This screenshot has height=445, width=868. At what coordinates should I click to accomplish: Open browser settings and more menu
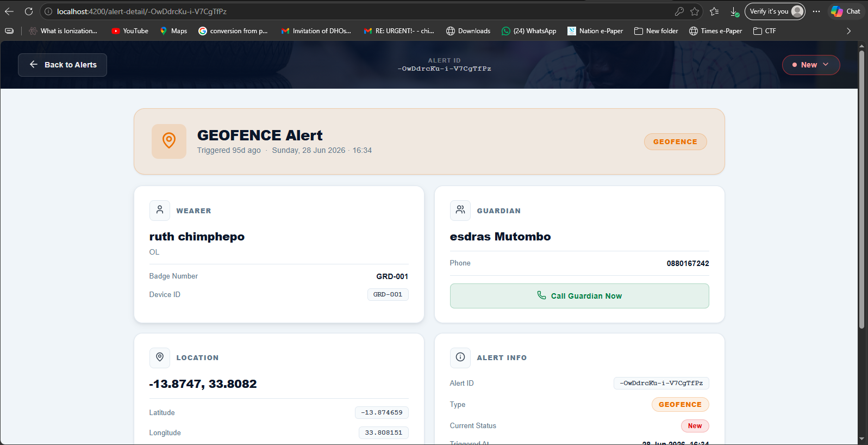[816, 11]
